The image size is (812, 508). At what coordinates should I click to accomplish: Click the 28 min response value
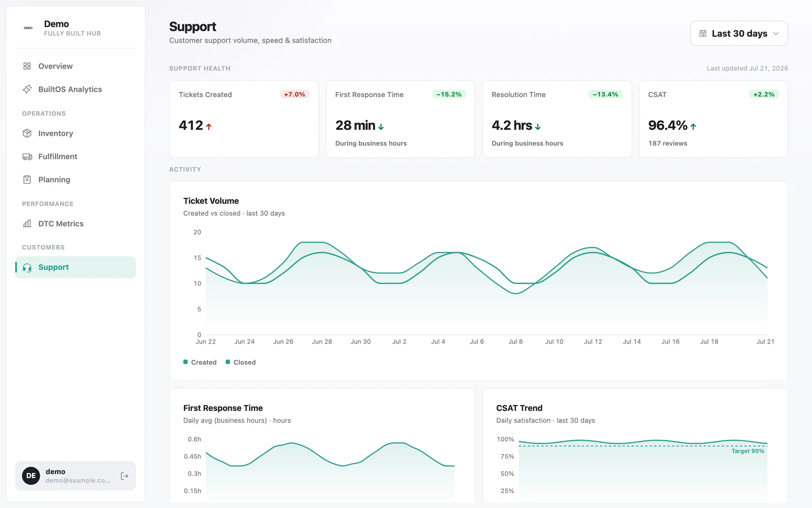[x=355, y=125]
